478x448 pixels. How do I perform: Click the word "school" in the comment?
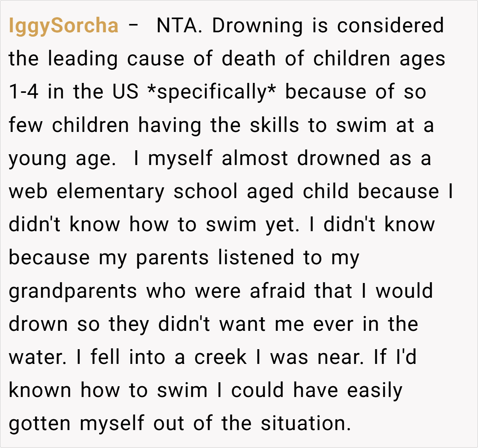[x=206, y=191]
